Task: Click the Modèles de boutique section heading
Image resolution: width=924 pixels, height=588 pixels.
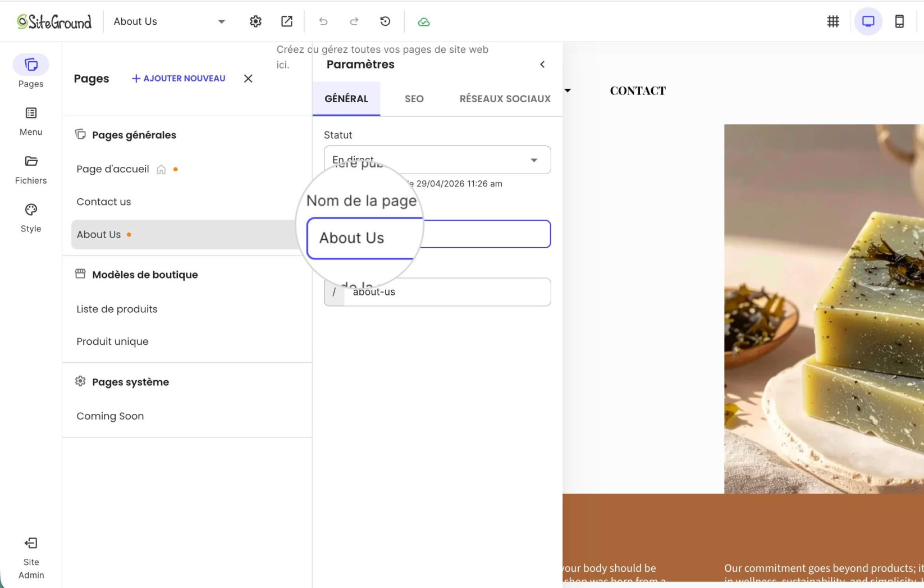Action: tap(145, 275)
